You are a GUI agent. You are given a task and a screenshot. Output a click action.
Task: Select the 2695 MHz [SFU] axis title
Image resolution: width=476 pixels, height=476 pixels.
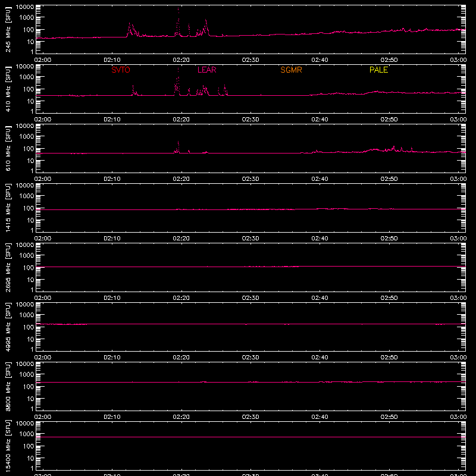[8, 267]
